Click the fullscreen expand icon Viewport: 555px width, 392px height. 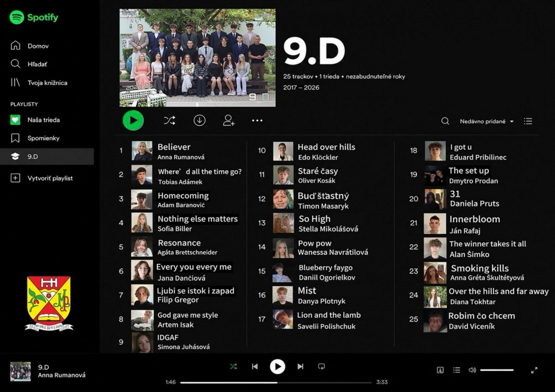pyautogui.click(x=535, y=370)
